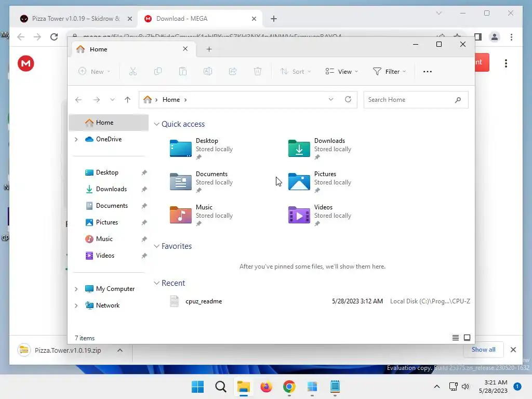Reload the page in Chrome
The width and height of the screenshot is (532, 399).
tap(54, 37)
